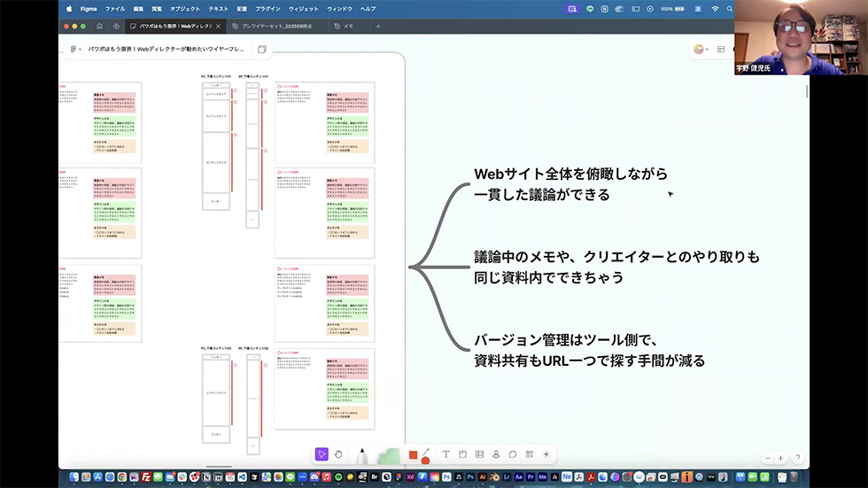Pick the marker pen tool
Viewport: 868px width, 488px height.
tap(361, 456)
